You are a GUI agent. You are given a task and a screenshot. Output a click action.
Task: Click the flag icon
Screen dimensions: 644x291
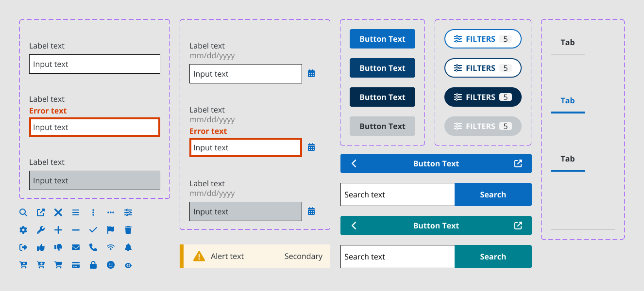point(111,230)
